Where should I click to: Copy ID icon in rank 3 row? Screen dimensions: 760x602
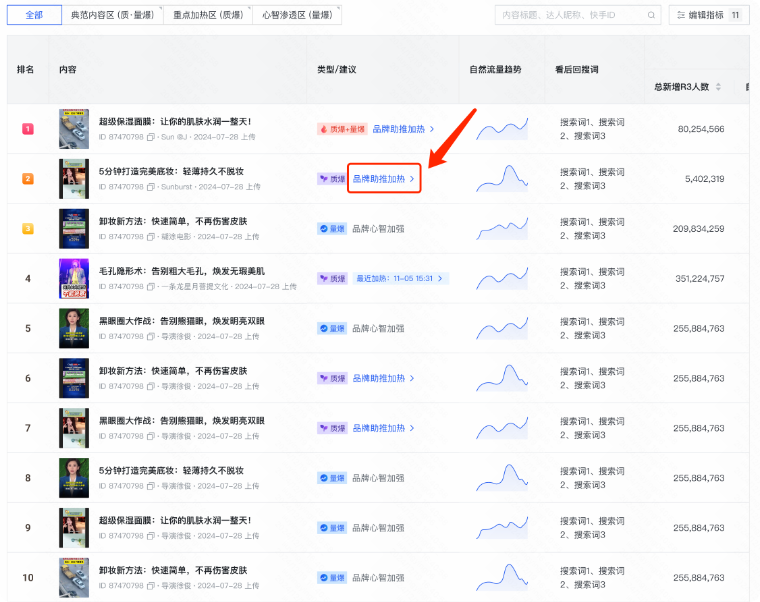pyautogui.click(x=151, y=237)
